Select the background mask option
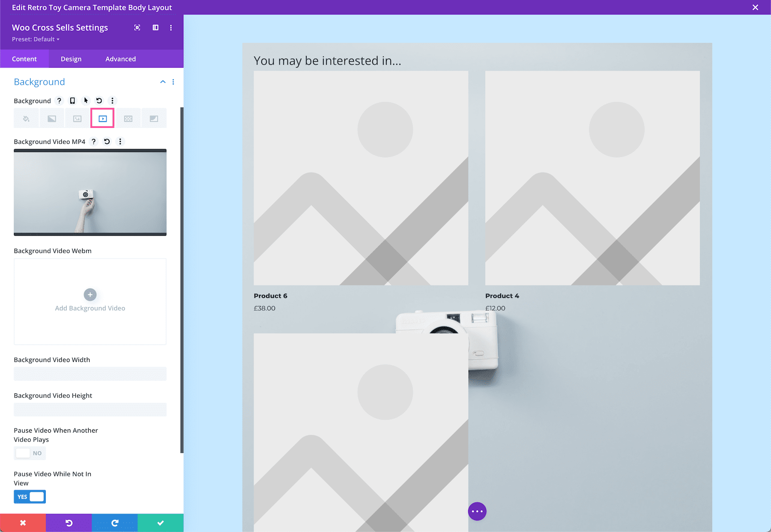Viewport: 771px width, 532px height. (154, 118)
